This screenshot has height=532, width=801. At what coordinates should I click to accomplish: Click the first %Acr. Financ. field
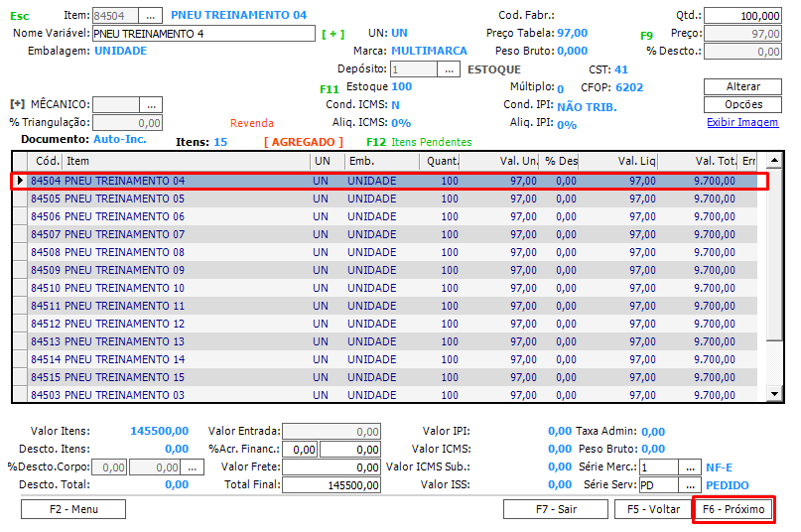click(300, 450)
